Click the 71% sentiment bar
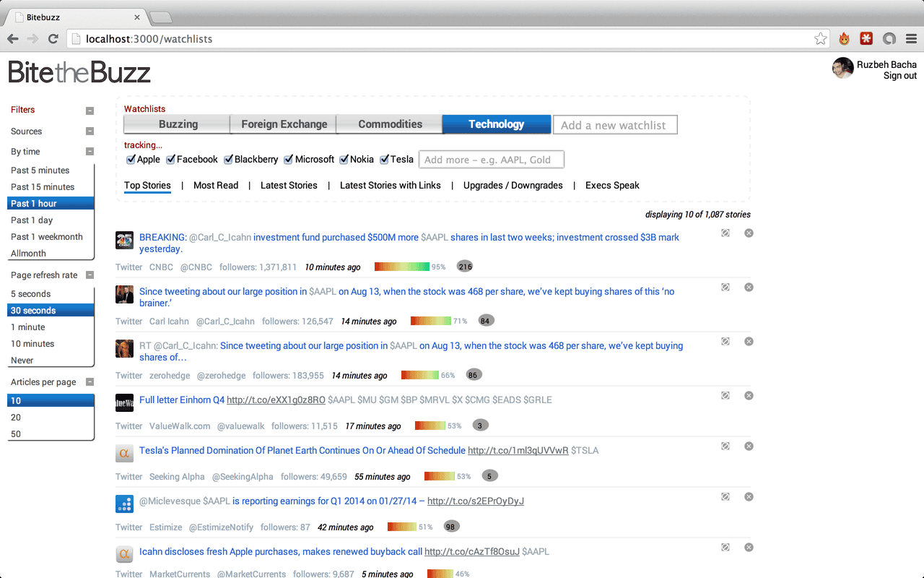This screenshot has height=578, width=924. click(x=431, y=321)
